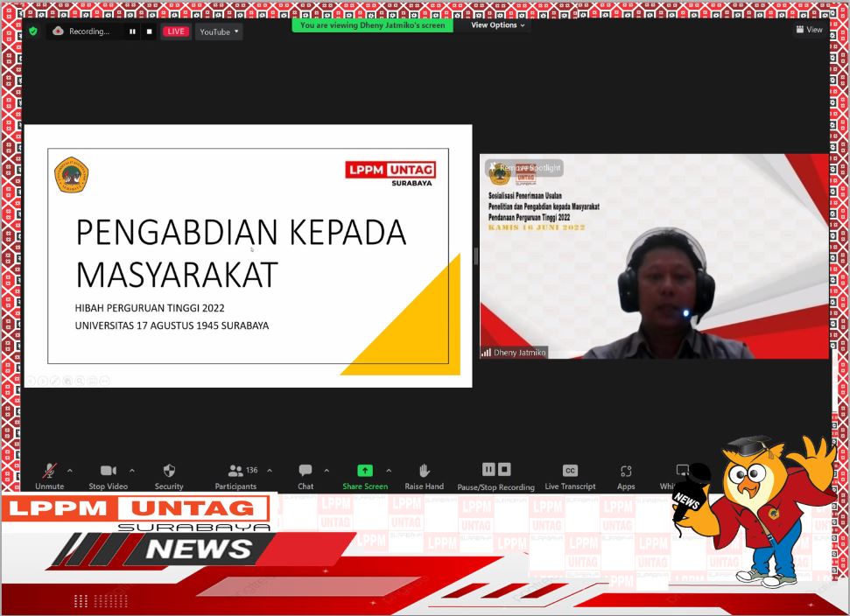Click the speaker's video thumbnail
Screen dimensions: 850x616
tap(654, 256)
